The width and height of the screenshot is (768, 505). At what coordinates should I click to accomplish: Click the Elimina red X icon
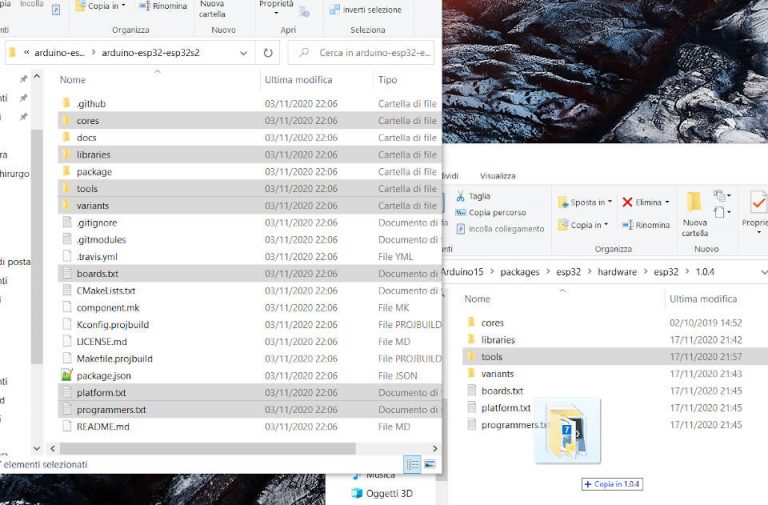point(627,202)
